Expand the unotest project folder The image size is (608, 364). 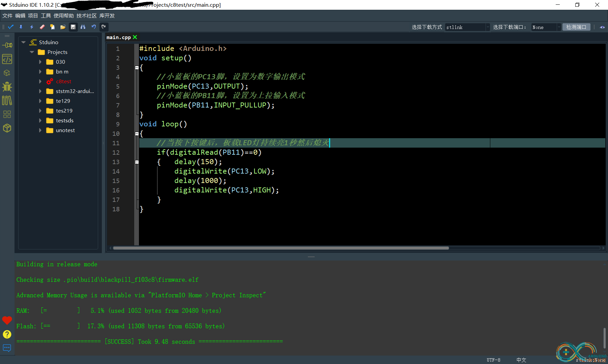click(x=40, y=130)
